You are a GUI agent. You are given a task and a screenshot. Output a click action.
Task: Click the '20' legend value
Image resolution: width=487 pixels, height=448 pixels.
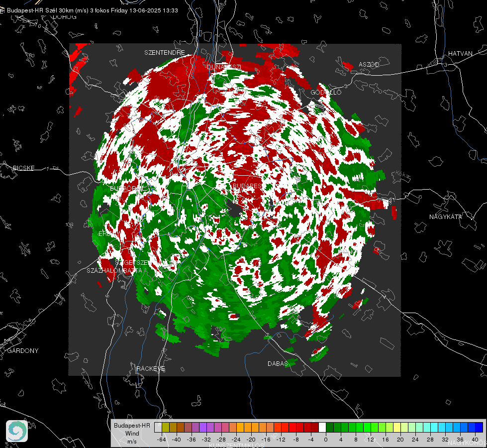(400, 440)
